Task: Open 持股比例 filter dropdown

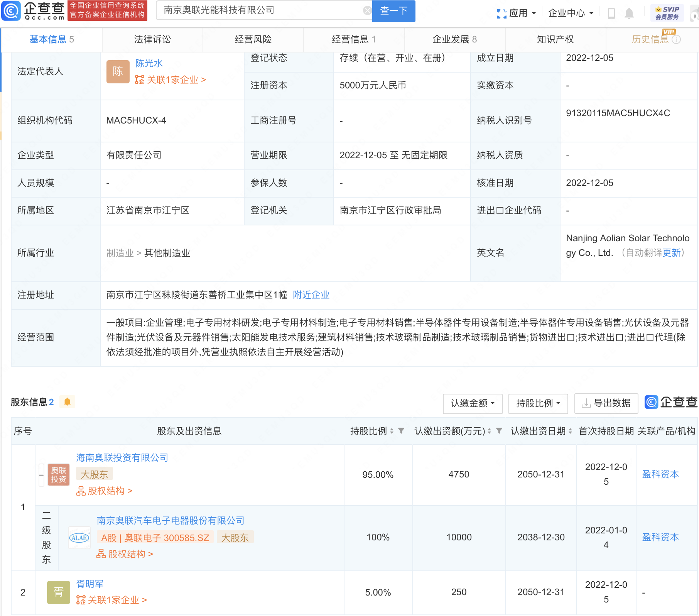Action: 538,403
